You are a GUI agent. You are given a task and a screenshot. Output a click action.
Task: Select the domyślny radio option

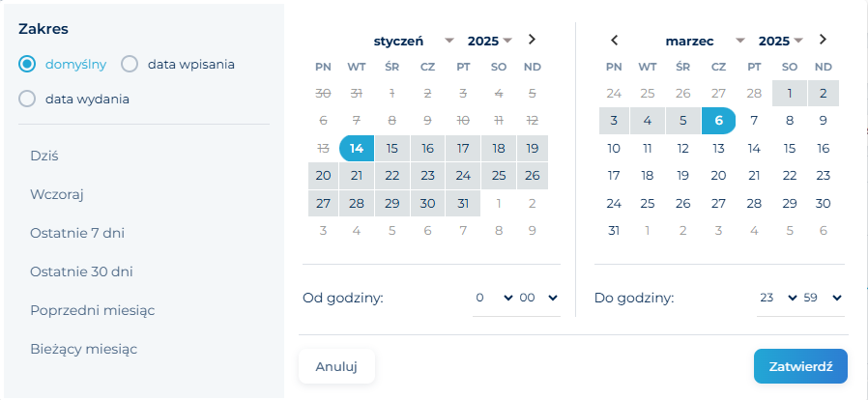tap(28, 65)
